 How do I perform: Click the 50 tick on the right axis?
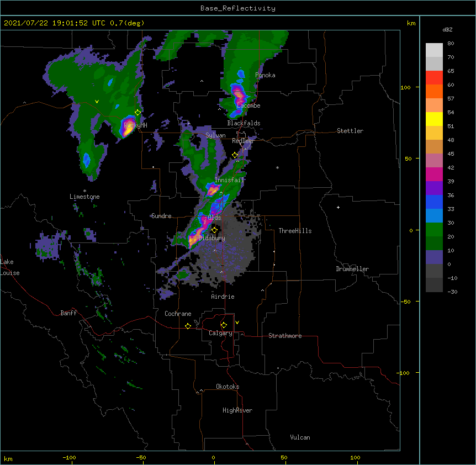[408, 158]
